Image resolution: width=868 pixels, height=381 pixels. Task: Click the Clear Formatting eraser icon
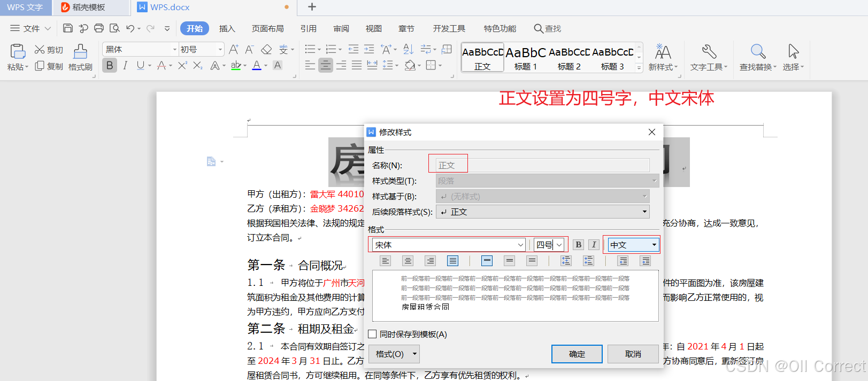click(x=266, y=50)
